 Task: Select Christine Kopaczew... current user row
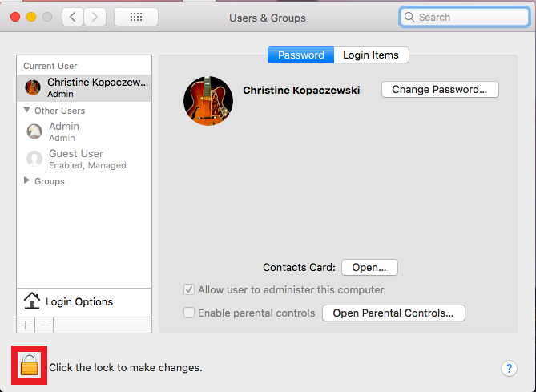(84, 88)
